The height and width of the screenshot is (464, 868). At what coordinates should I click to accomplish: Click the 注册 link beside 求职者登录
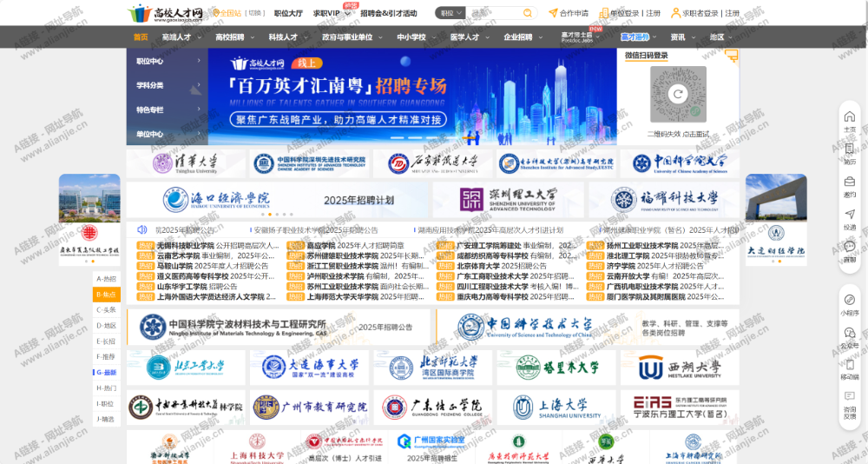(x=732, y=13)
